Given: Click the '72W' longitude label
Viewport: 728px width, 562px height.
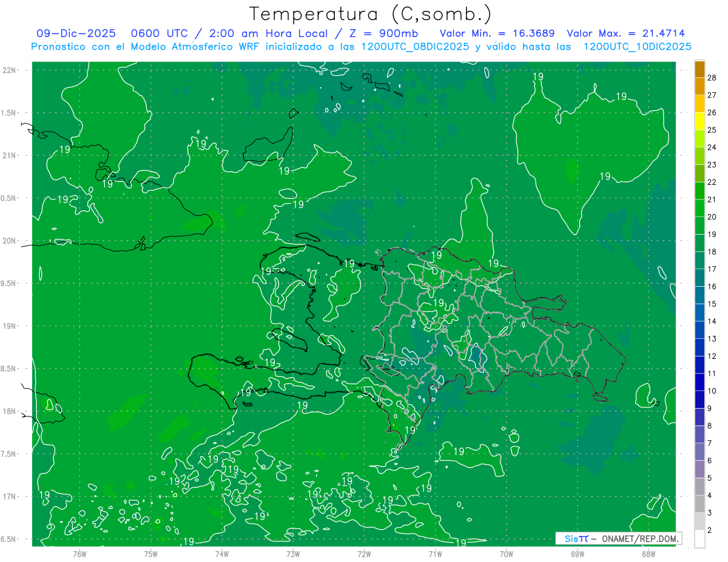Looking at the screenshot, I should [x=364, y=554].
